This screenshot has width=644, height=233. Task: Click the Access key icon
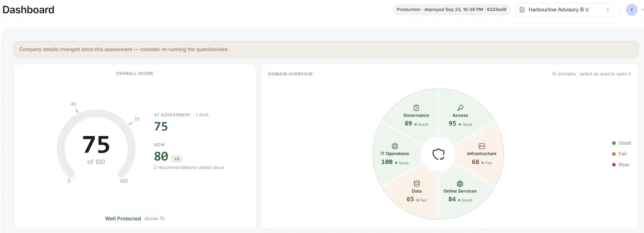tap(460, 108)
